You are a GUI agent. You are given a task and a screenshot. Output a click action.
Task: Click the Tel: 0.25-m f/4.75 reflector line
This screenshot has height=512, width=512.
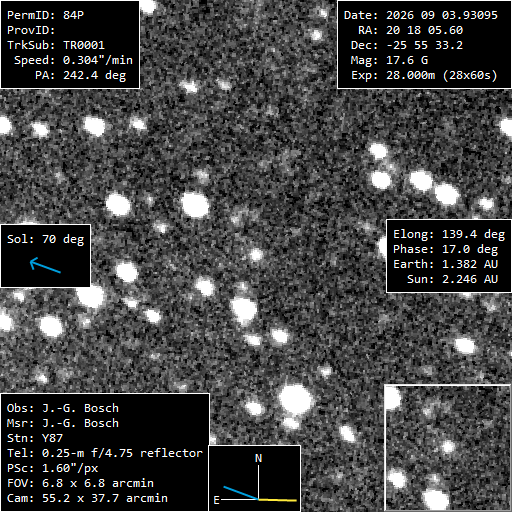pyautogui.click(x=105, y=453)
